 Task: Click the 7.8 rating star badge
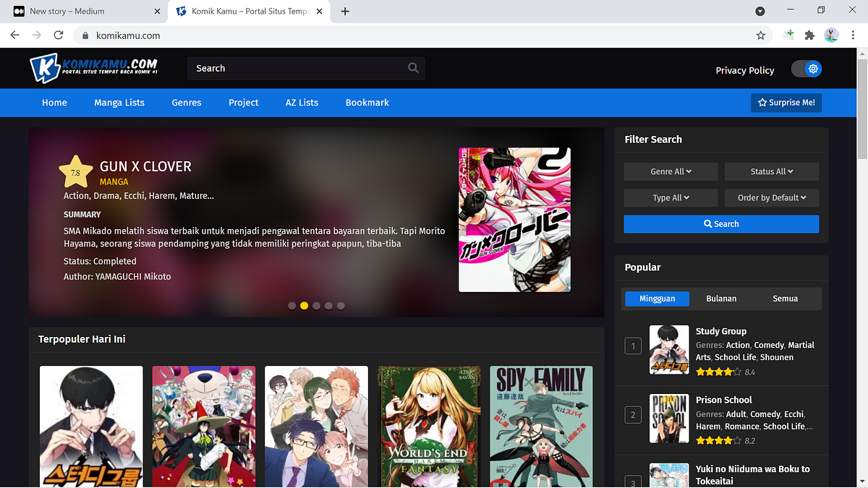76,172
